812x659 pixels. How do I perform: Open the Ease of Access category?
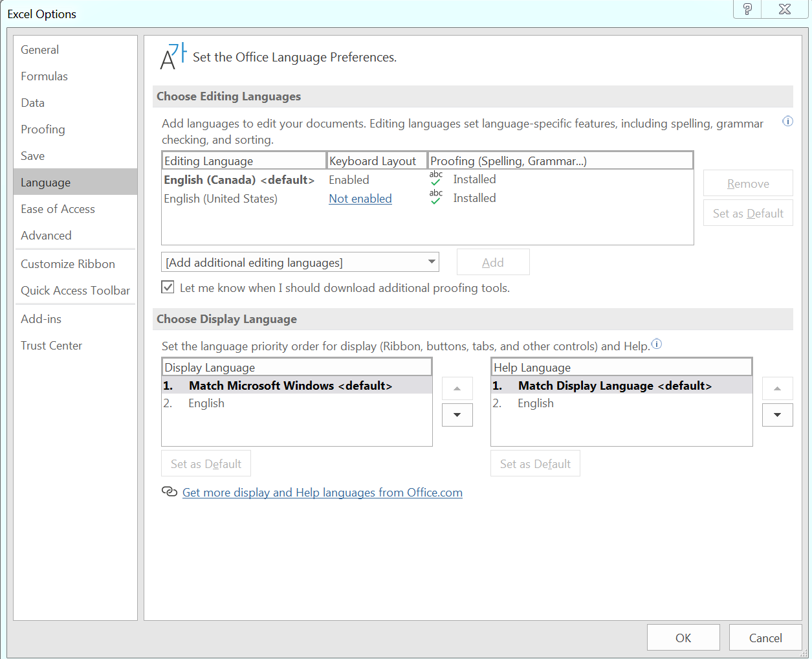(x=75, y=209)
